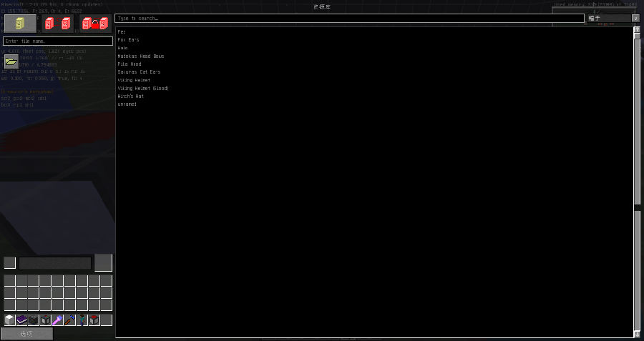The height and width of the screenshot is (341, 644).
Task: Select the pink paintbrush tool in hotbar
Action: 58,320
